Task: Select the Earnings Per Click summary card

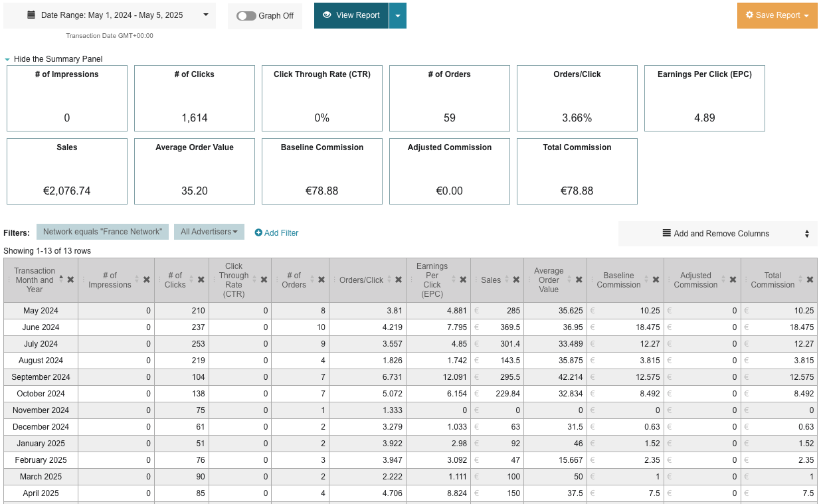Action: [x=705, y=98]
